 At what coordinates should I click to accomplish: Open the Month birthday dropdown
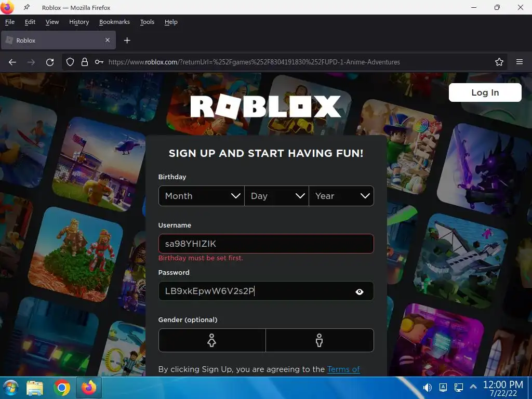(202, 196)
